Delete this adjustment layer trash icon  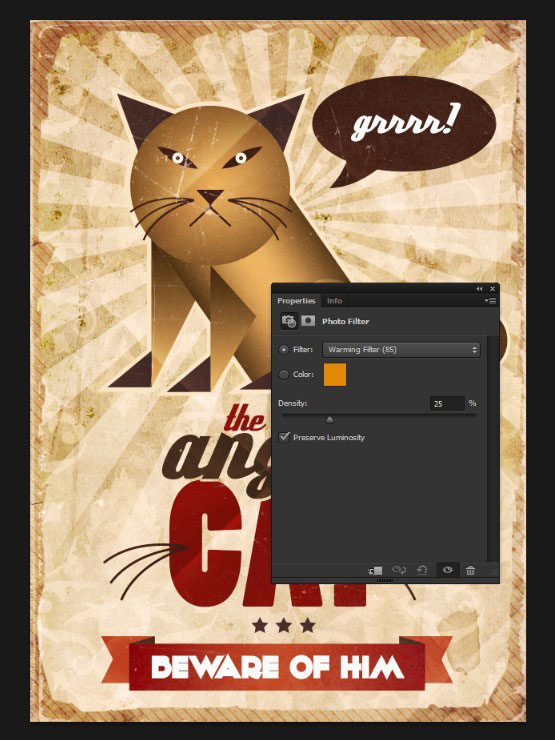pos(471,571)
